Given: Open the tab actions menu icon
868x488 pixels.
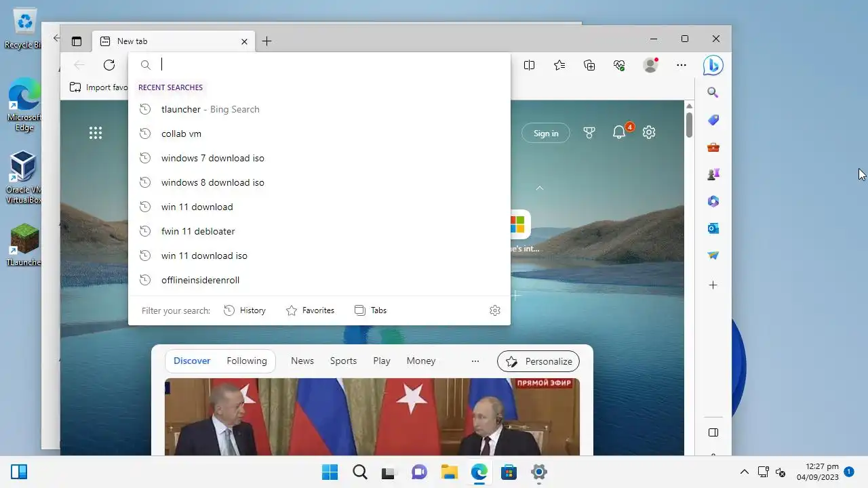Looking at the screenshot, I should tap(77, 41).
